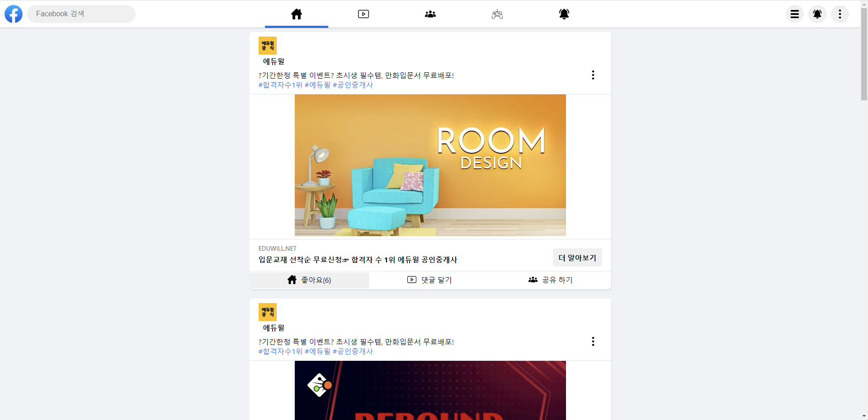Open the hamburger menu button

click(x=795, y=14)
